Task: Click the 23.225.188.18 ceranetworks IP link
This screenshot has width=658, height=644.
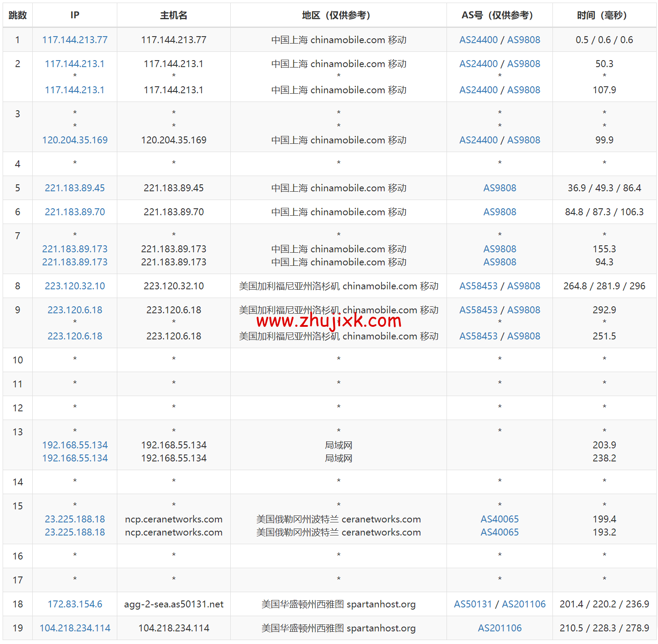Action: pyautogui.click(x=74, y=519)
